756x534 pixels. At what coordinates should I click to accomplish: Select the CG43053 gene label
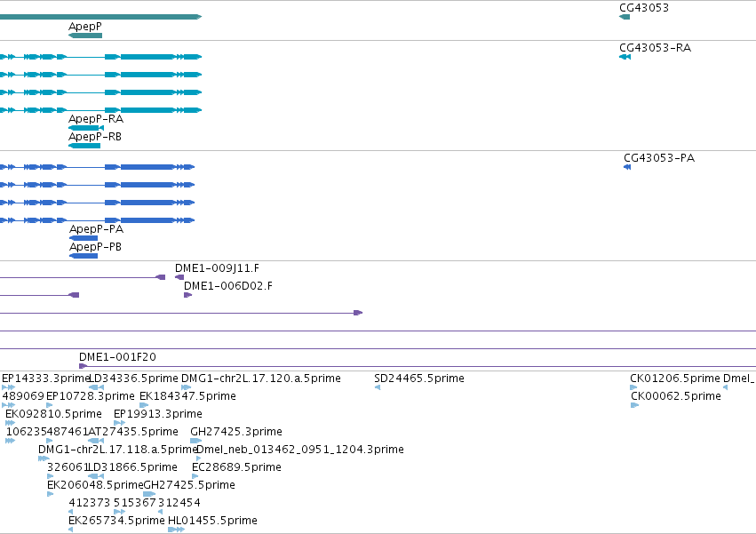tap(644, 8)
